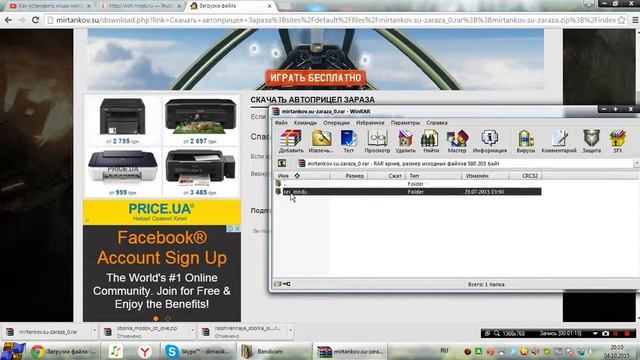This screenshot has width=640, height=360.
Task: Open the printer ad priced 2 755 грн
Action: click(x=122, y=121)
